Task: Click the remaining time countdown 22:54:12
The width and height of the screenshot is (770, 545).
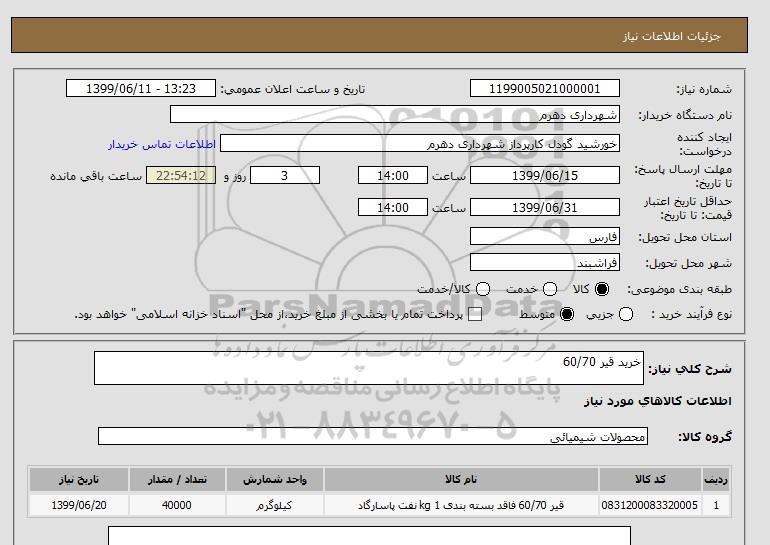Action: (x=181, y=175)
